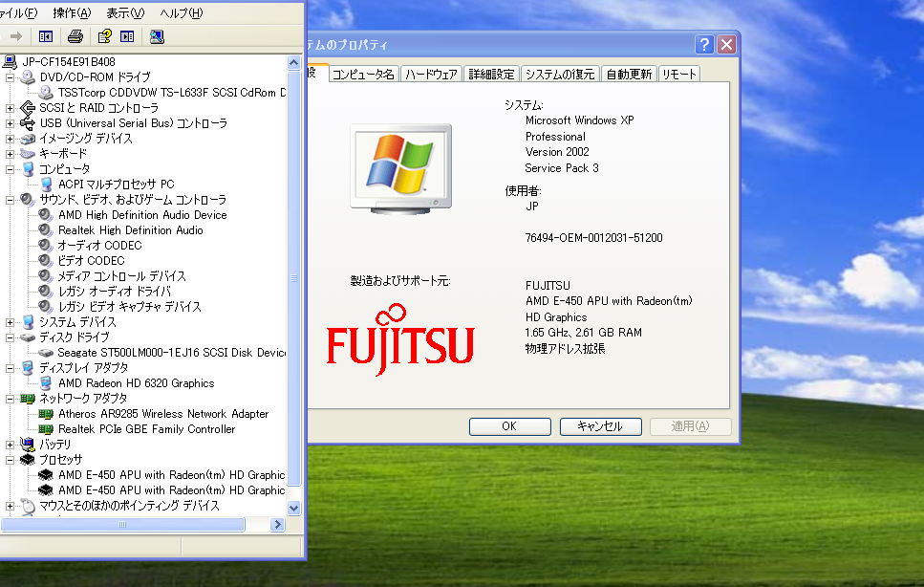Select the JP-CF154E91B408 computer root node
The width and height of the screenshot is (924, 587).
(x=69, y=61)
